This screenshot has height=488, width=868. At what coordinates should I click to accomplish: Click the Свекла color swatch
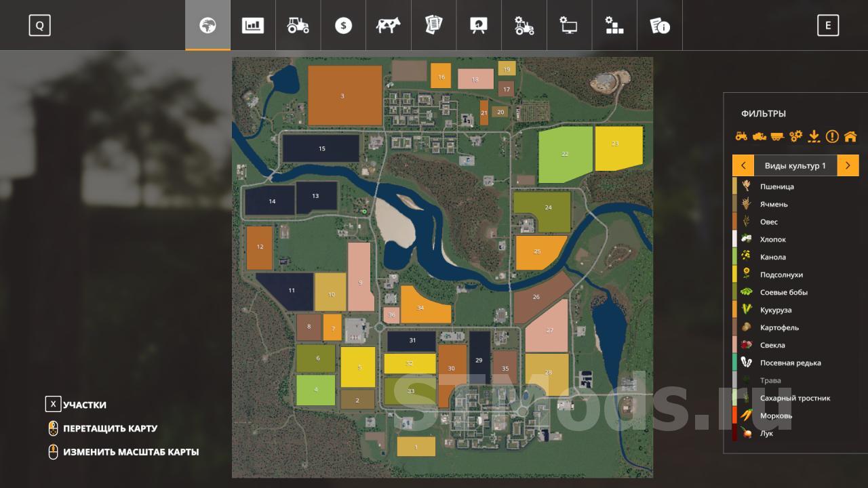point(734,345)
